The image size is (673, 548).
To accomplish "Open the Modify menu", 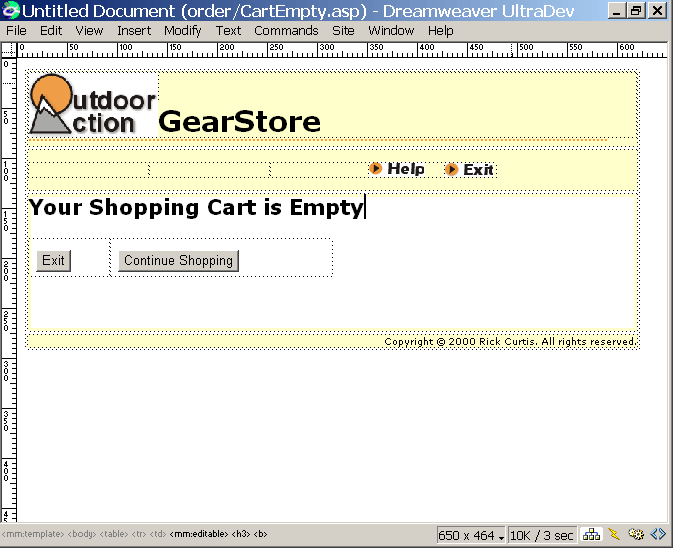I will [182, 31].
